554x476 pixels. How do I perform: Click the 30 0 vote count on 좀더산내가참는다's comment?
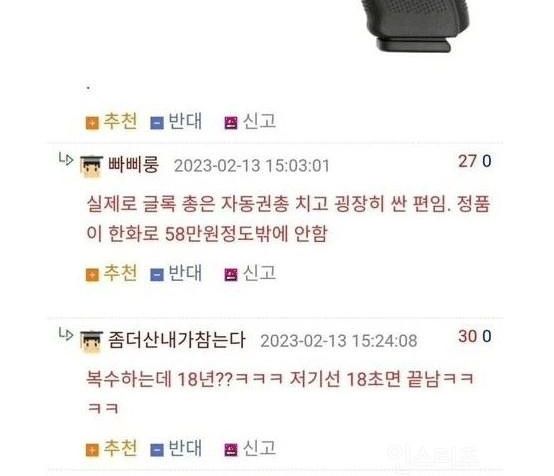coord(475,336)
